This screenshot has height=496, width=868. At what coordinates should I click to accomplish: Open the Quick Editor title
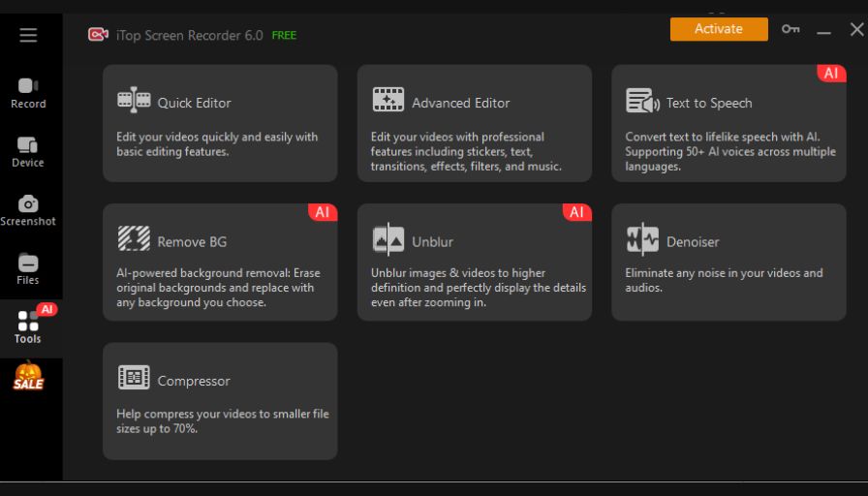(195, 103)
